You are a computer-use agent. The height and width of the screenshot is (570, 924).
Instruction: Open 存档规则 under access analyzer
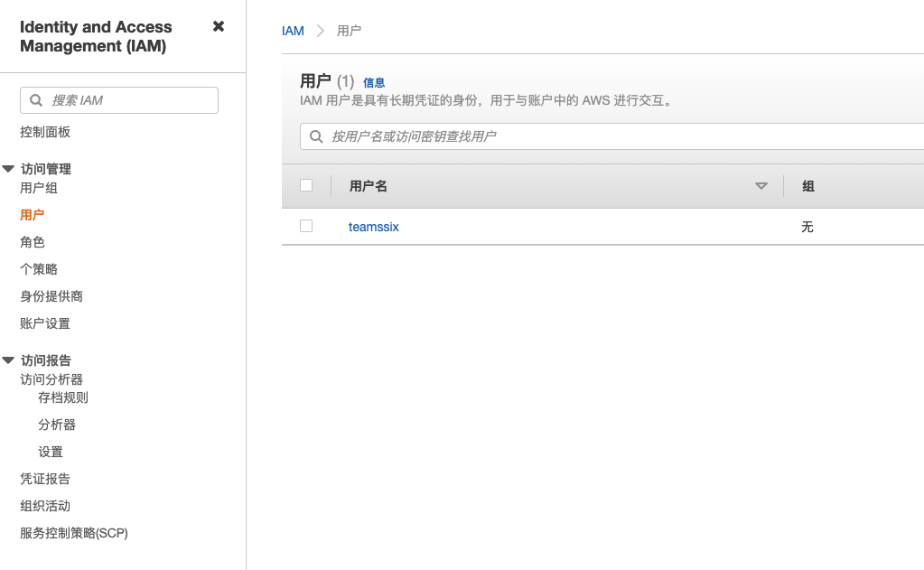click(63, 397)
